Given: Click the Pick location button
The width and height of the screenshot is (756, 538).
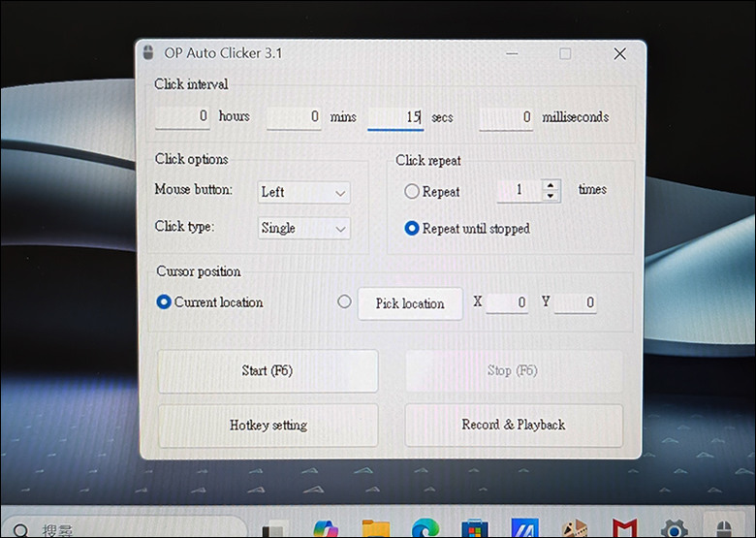Looking at the screenshot, I should (410, 303).
